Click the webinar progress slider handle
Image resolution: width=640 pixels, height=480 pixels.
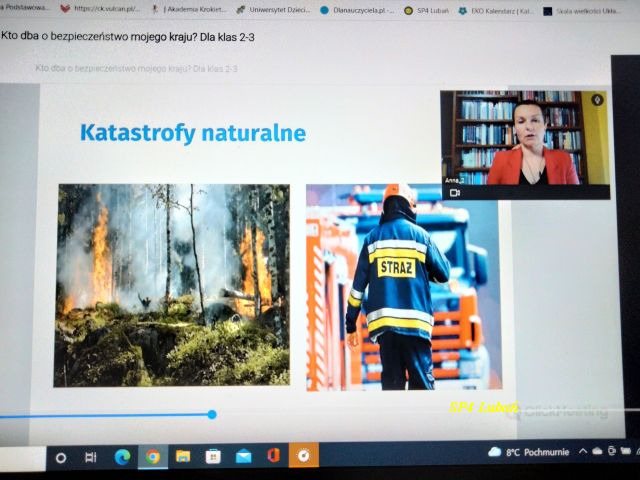point(212,415)
